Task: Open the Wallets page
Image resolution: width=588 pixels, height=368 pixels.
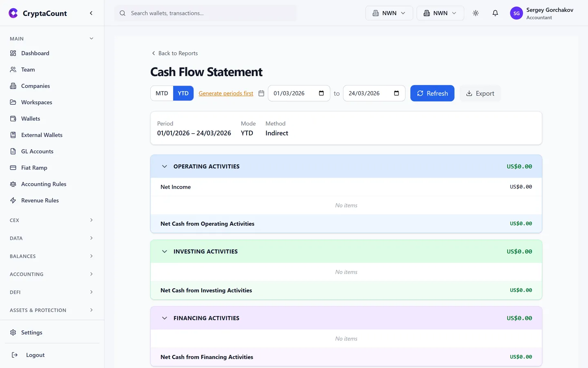Action: [52, 119]
